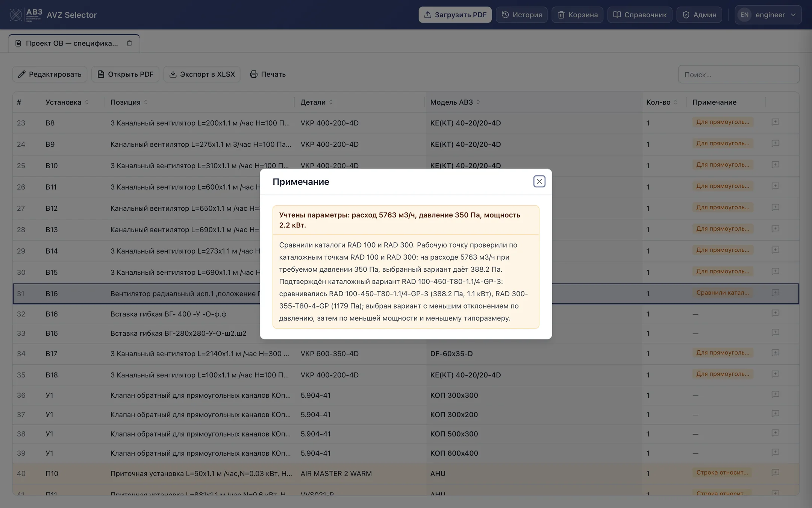The height and width of the screenshot is (508, 812).
Task: Focus the Поиск search field
Action: [x=738, y=75]
